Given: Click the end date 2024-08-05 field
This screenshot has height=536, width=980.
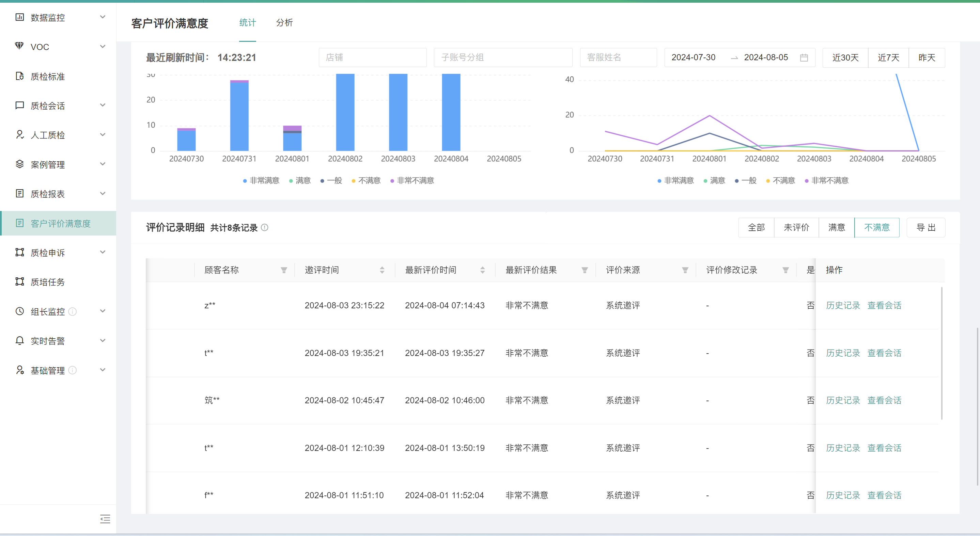Looking at the screenshot, I should [766, 58].
